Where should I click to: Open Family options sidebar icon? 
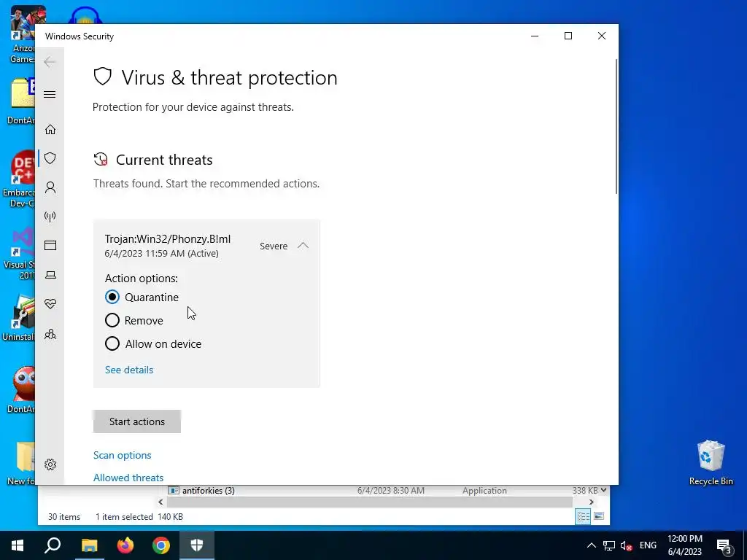tap(50, 334)
